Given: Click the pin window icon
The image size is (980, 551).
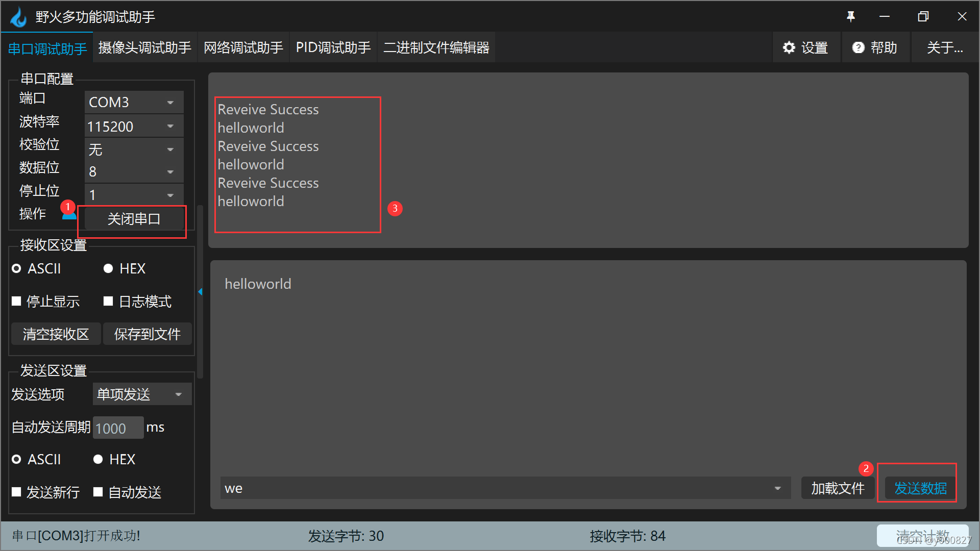Looking at the screenshot, I should click(850, 17).
